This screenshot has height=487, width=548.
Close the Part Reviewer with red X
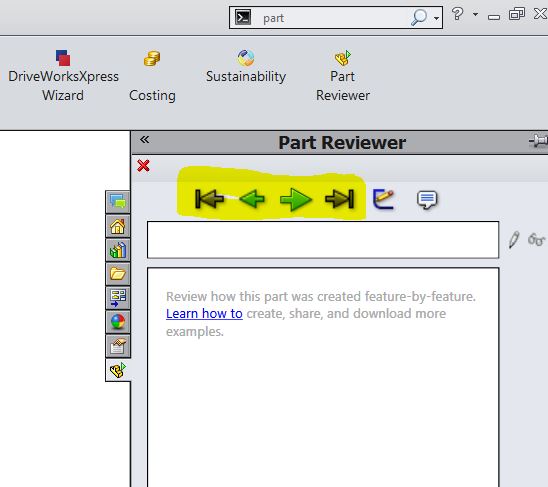coord(143,166)
